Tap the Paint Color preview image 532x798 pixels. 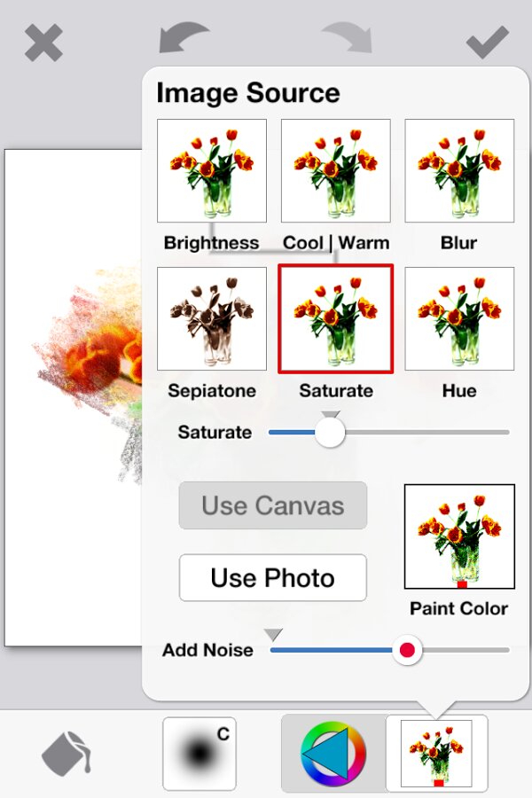[459, 536]
